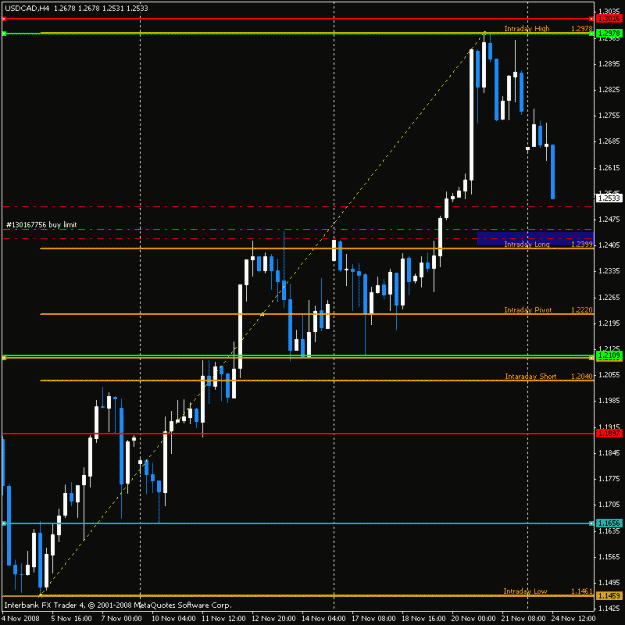Viewport: 625px width, 625px height.
Task: Click the 17 Nov 08:00 time label
Action: 373,618
